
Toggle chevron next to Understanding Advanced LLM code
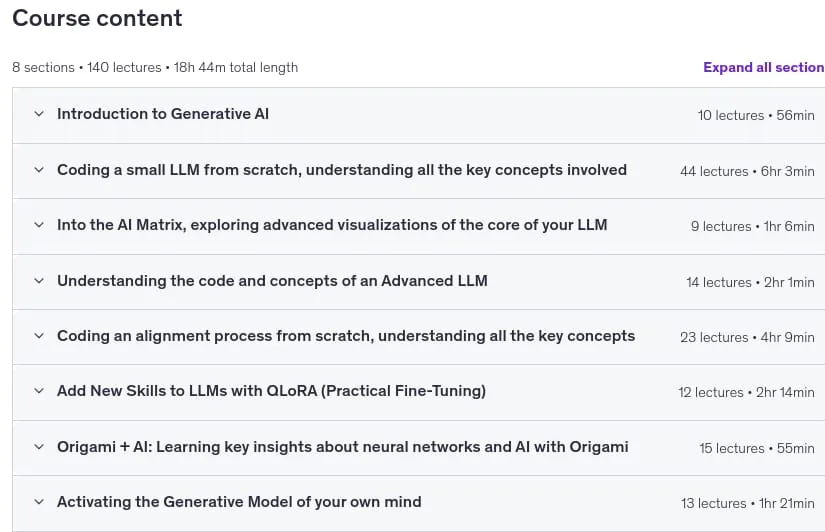pyautogui.click(x=39, y=280)
